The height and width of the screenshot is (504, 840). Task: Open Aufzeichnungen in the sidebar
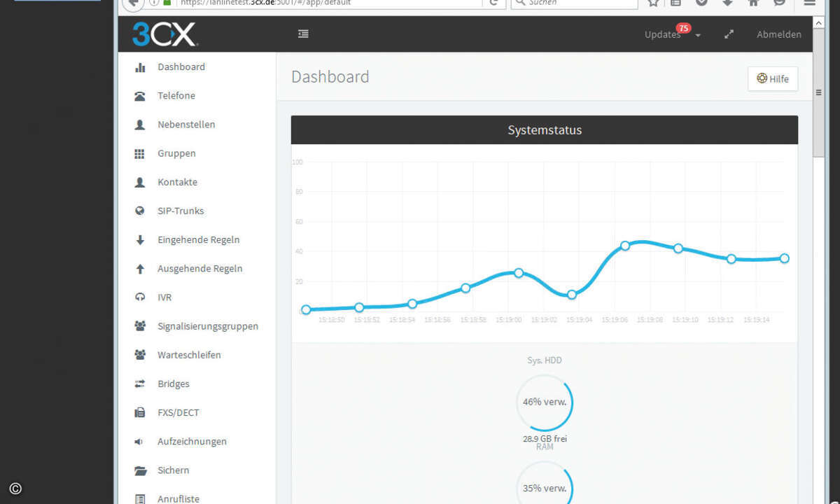coord(192,441)
